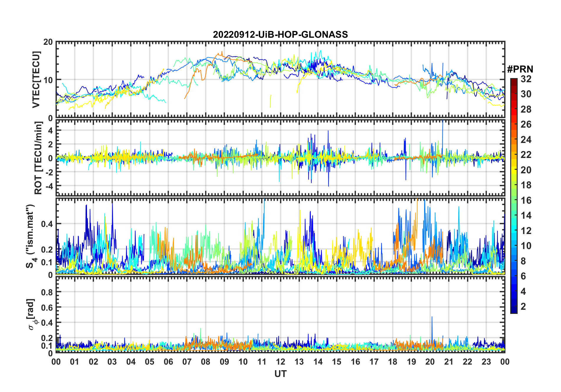This screenshot has height=392, width=561.
Task: Click x-axis tick label 18
Action: (393, 362)
